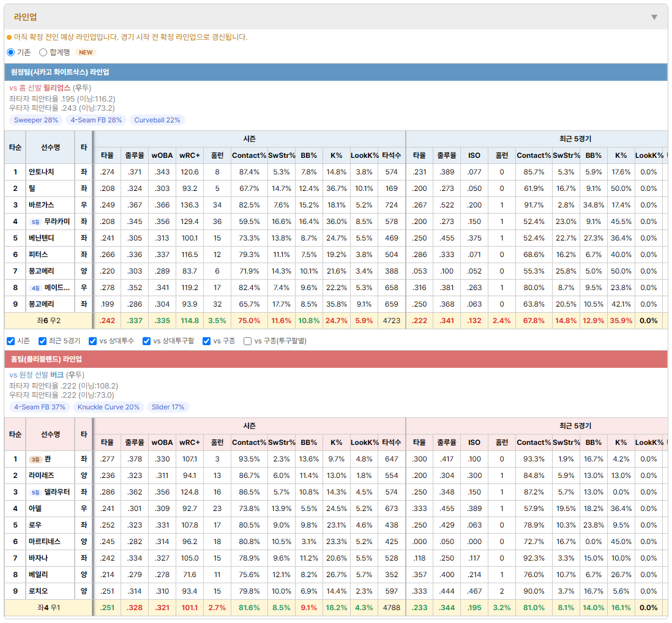
Task: Click the Sweeper 28% pitch chip
Action: [36, 120]
